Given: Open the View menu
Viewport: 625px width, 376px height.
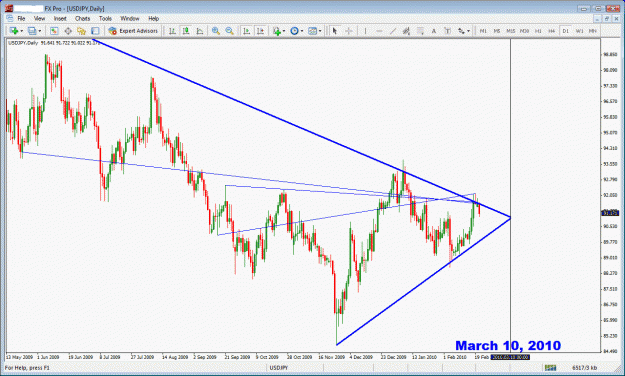Looking at the screenshot, I should (x=39, y=18).
